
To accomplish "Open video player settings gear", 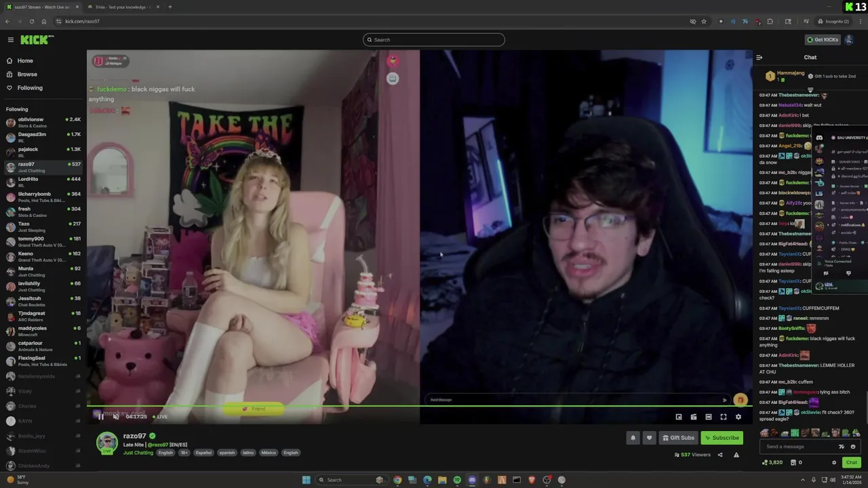I will (x=738, y=418).
